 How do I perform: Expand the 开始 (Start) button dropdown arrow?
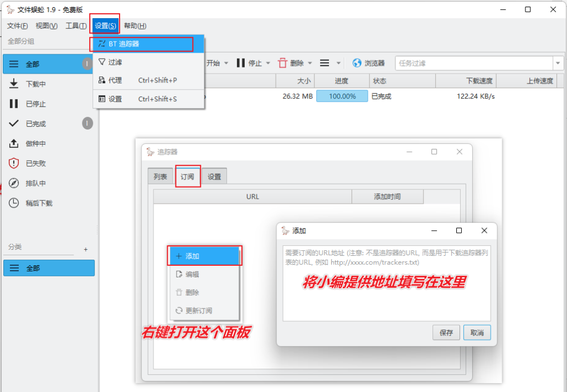[226, 63]
